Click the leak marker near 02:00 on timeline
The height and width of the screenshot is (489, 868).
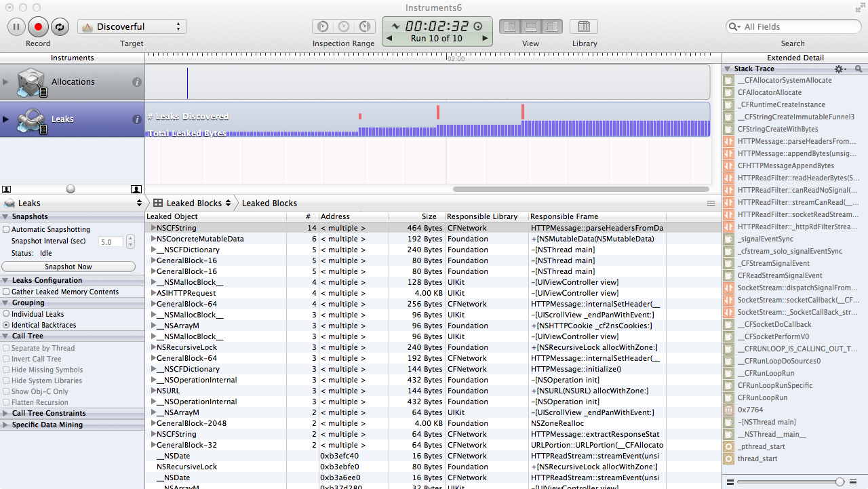tap(438, 113)
